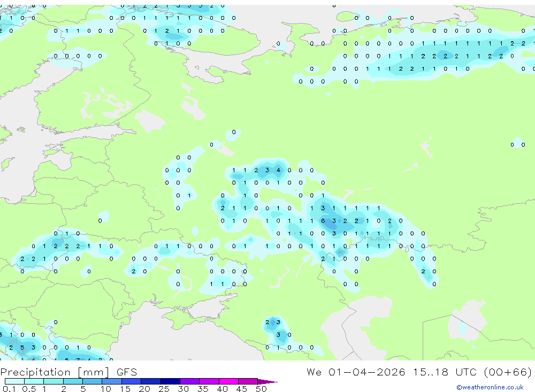Select the 1–2 mm legend color swatch
This screenshot has width=535, height=392.
[53, 381]
